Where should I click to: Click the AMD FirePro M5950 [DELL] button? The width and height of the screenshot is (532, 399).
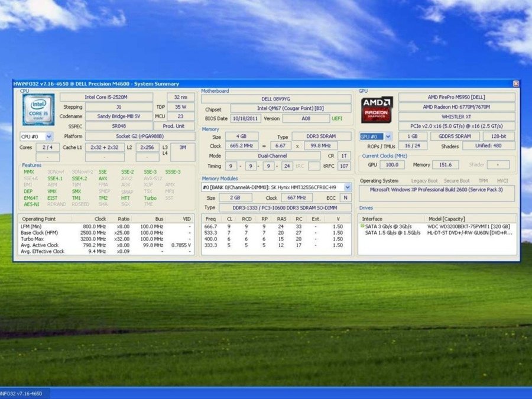[456, 97]
